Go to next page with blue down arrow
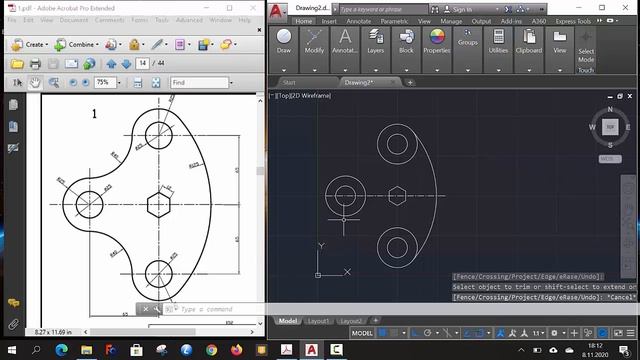The width and height of the screenshot is (640, 360). (126, 64)
